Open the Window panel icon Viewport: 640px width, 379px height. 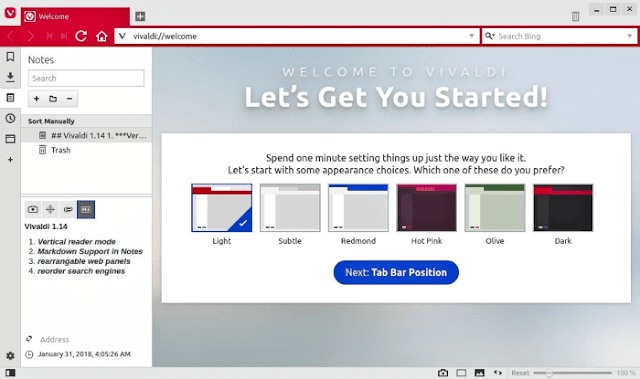point(10,139)
